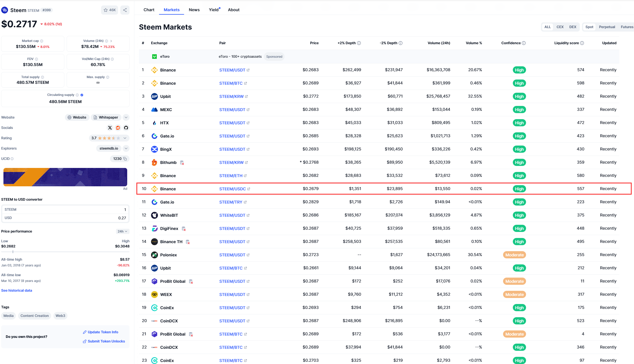
Task: Click Market cap info icon
Action: coord(42,41)
